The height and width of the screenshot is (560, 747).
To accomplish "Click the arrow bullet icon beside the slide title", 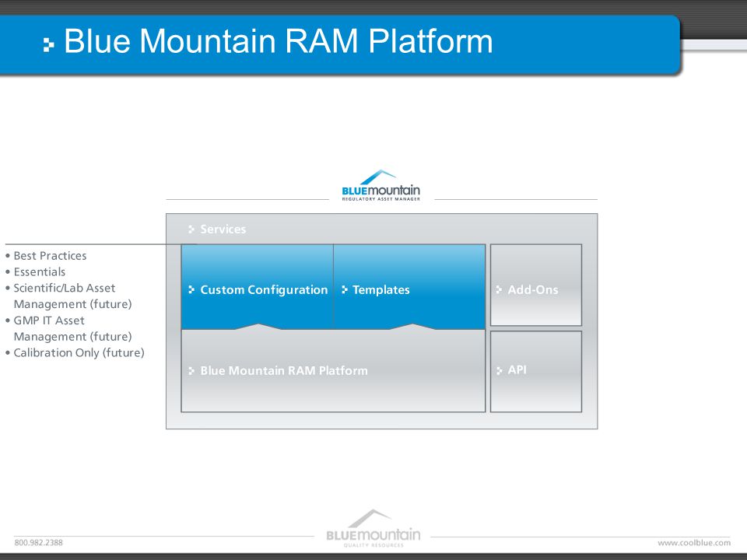I will tap(48, 45).
